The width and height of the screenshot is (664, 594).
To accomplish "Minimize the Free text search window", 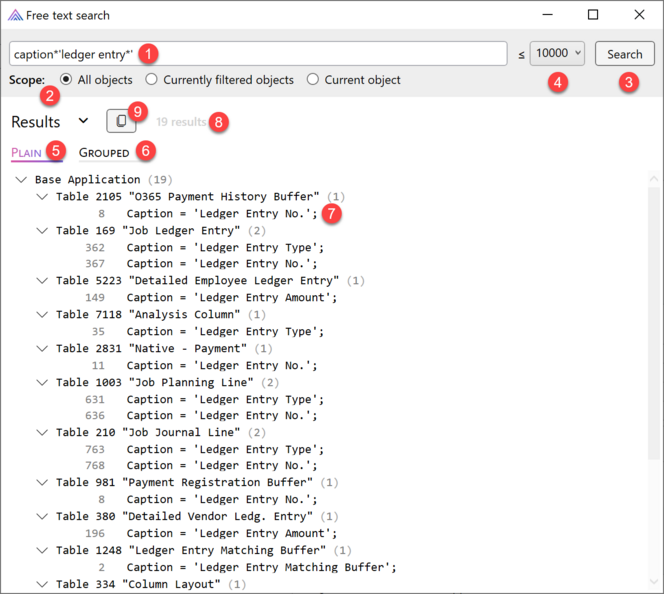I will coord(548,15).
